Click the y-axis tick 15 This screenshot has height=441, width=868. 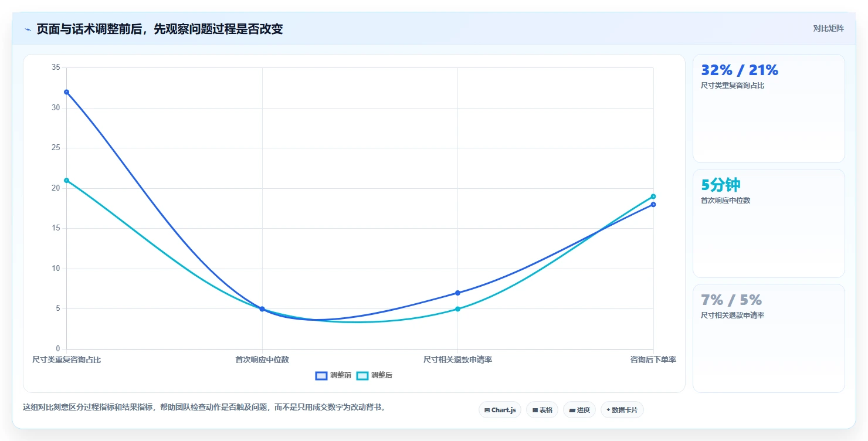click(56, 228)
